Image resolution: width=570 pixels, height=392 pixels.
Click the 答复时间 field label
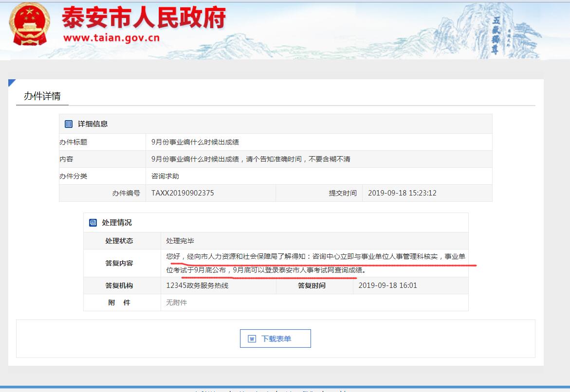click(312, 285)
